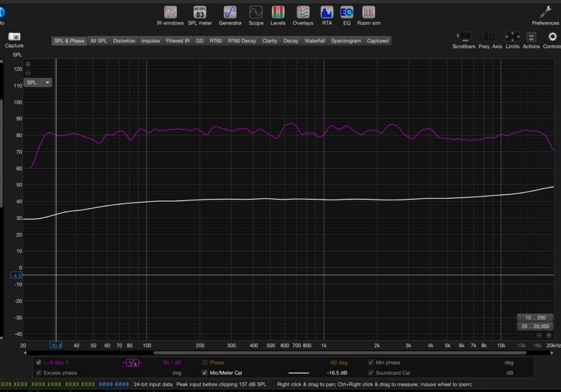
Task: Switch to the Decay tab
Action: pyautogui.click(x=291, y=41)
